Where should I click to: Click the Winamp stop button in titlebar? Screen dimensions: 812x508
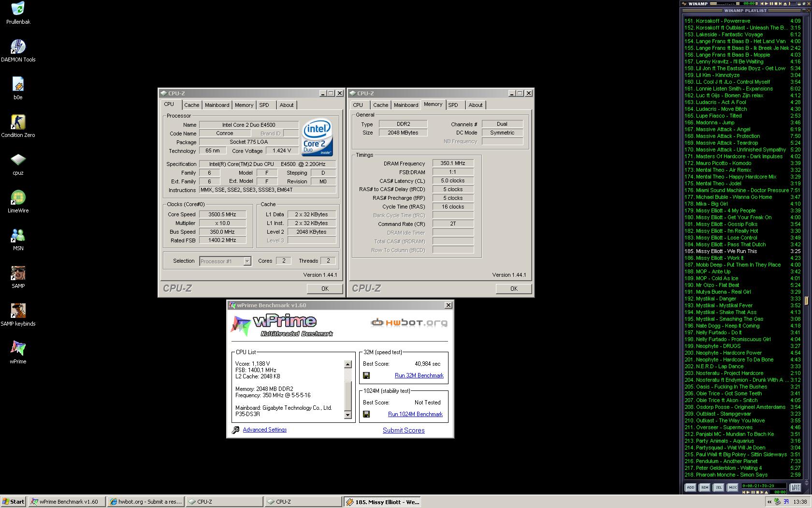tap(776, 3)
